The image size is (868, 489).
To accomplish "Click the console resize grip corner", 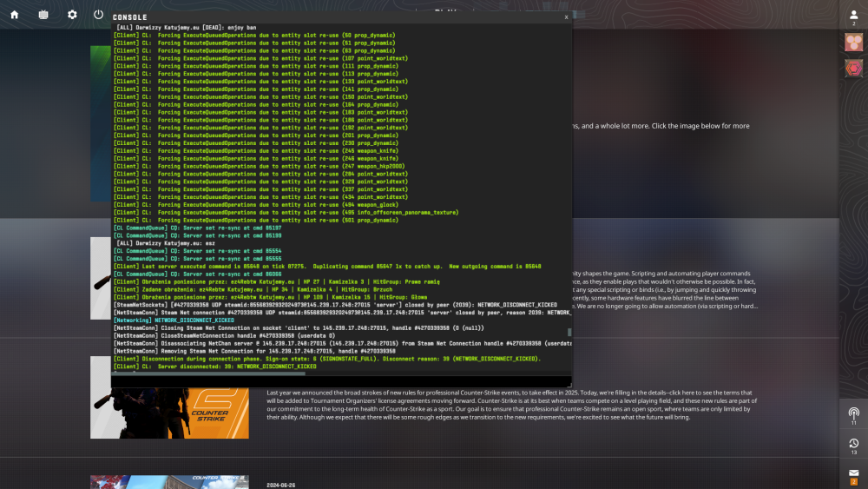I will pyautogui.click(x=569, y=384).
